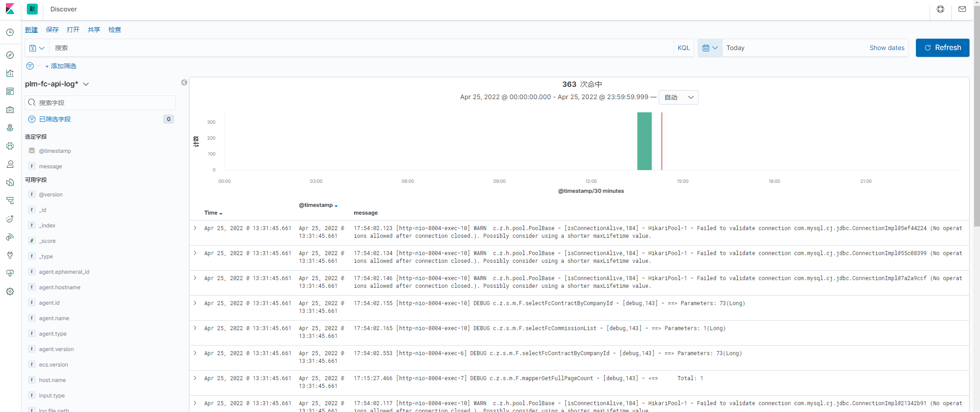980x412 pixels.
Task: Open Logs icon in sidebar
Action: click(10, 182)
